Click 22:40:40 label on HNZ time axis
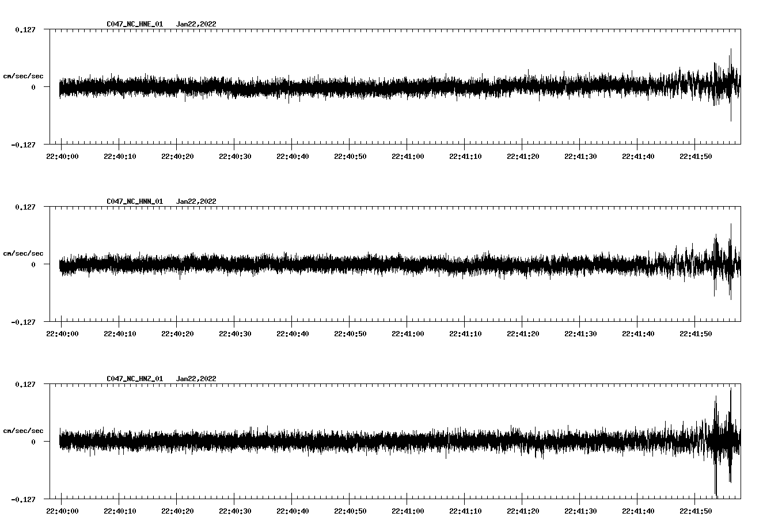Viewport: 782px width, 532px height. (x=293, y=511)
